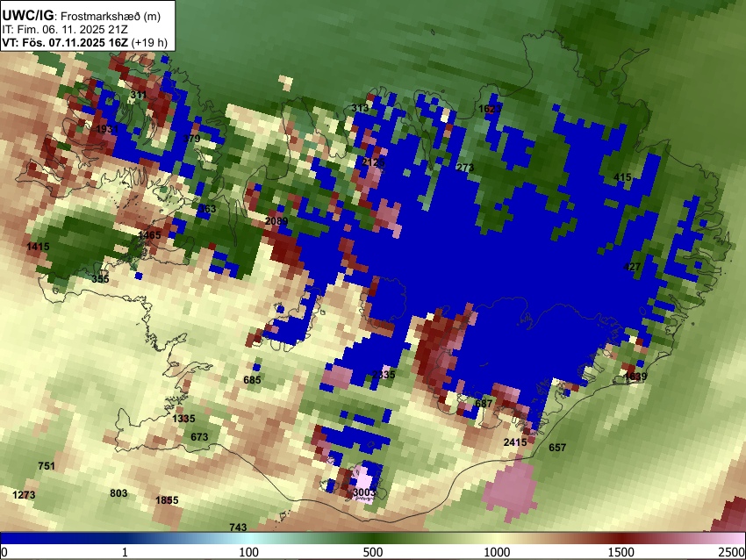The width and height of the screenshot is (746, 560).
Task: Click the legend tick label 1
Action: 125,552
